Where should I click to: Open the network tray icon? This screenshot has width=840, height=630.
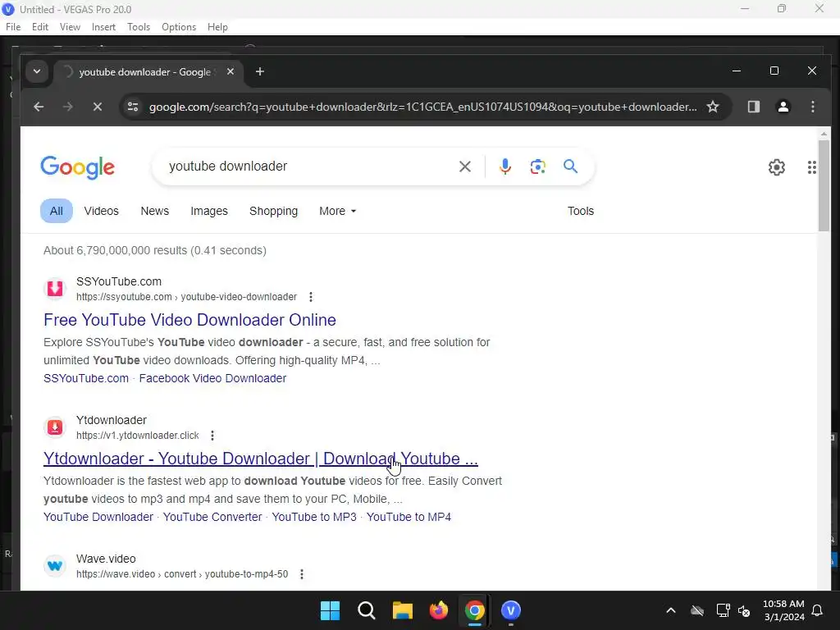[724, 610]
